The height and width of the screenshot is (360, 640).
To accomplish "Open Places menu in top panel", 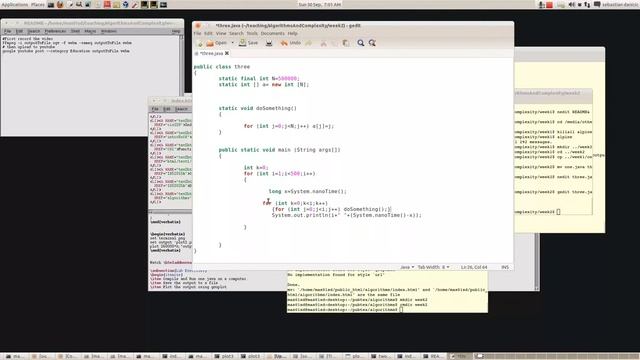I will tap(38, 4).
